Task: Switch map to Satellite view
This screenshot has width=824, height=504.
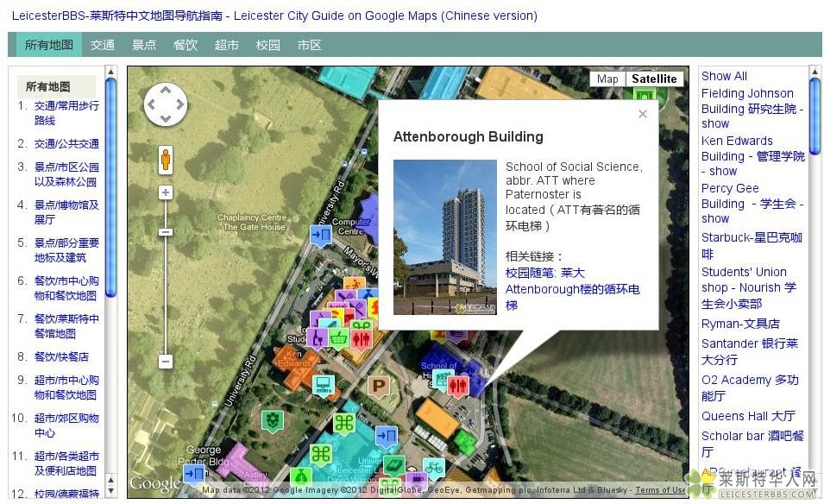Action: tap(654, 79)
